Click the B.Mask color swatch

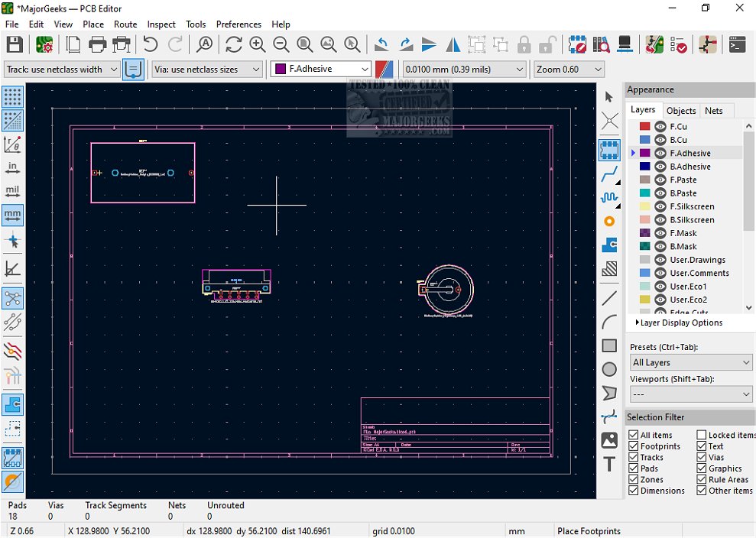point(644,247)
